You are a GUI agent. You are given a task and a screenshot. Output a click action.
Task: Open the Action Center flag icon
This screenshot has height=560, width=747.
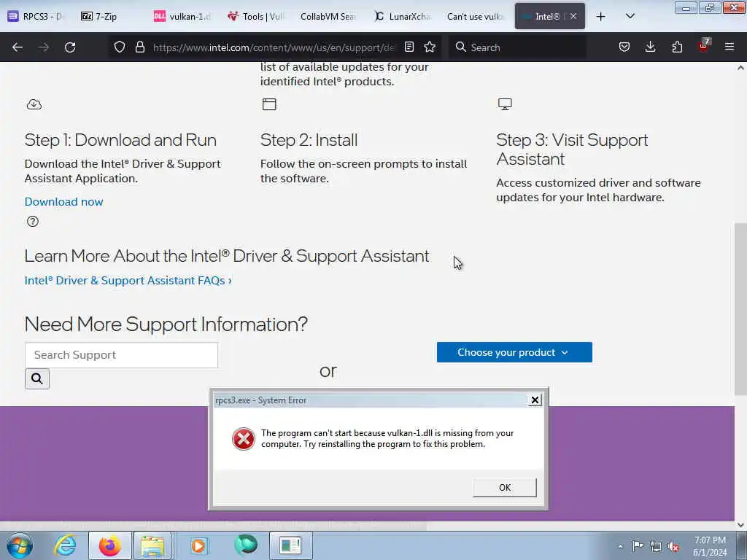point(638,546)
